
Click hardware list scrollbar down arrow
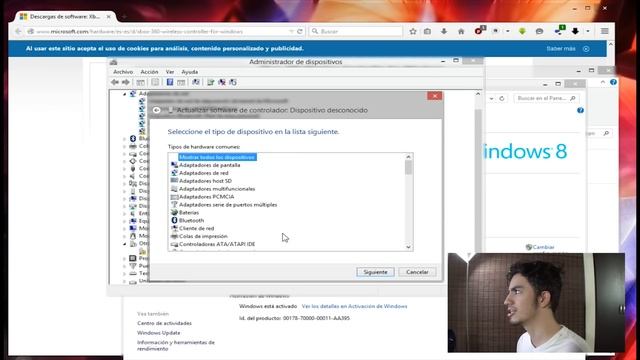coord(408,247)
